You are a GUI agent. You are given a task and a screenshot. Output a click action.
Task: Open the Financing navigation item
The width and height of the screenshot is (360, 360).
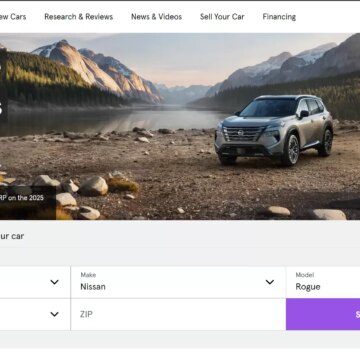[x=279, y=17]
